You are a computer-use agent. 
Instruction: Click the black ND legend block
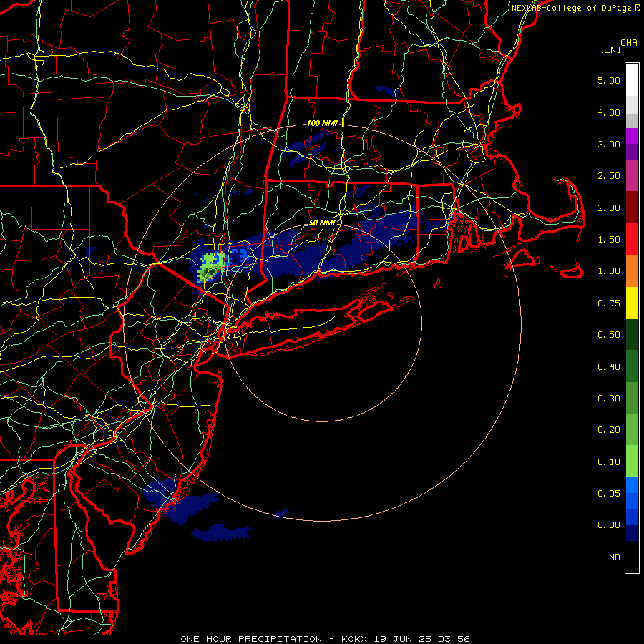[x=632, y=557]
